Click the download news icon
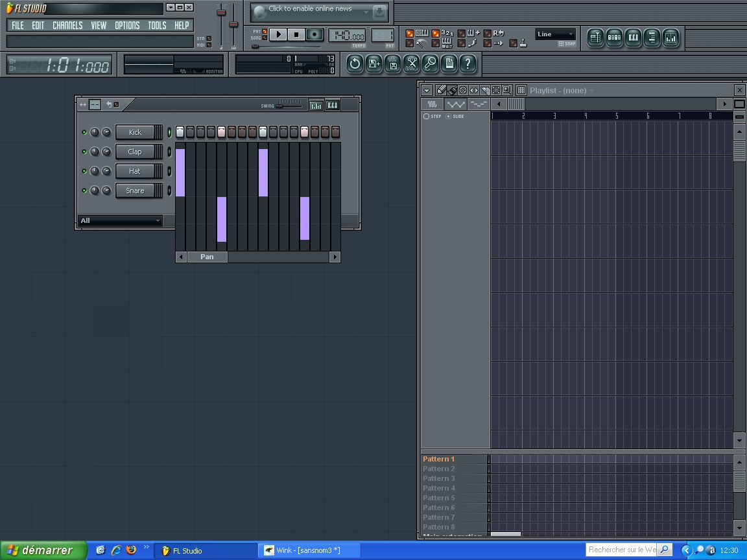Screen dimensions: 747x560 (x=380, y=12)
